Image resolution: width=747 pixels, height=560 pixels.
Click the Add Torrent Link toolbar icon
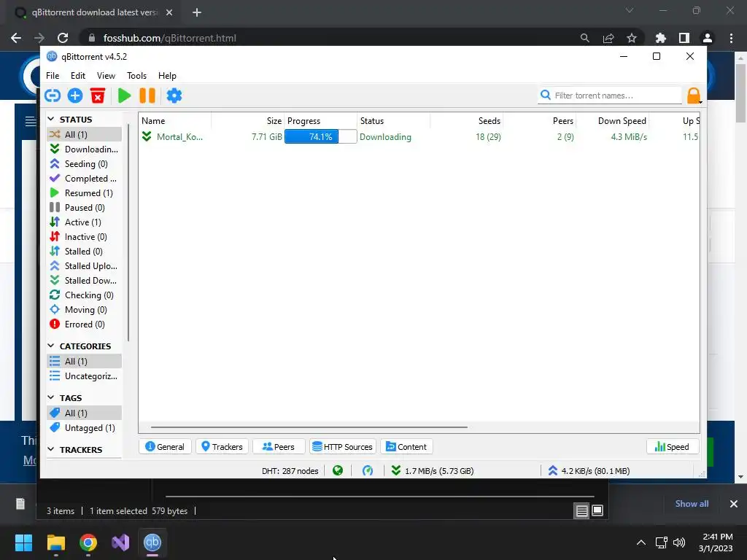click(x=53, y=96)
